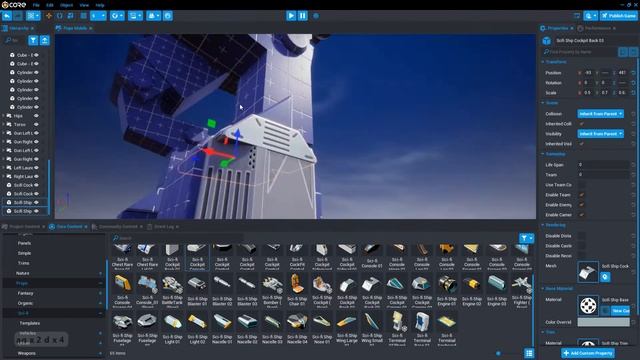Open the View menu
Viewport: 640px width, 360px height.
click(84, 5)
